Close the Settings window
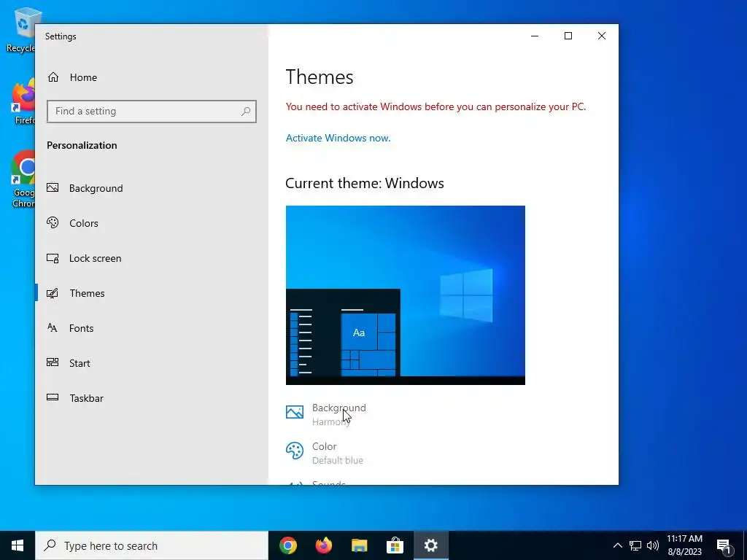Screen dimensions: 747x560 click(x=602, y=36)
